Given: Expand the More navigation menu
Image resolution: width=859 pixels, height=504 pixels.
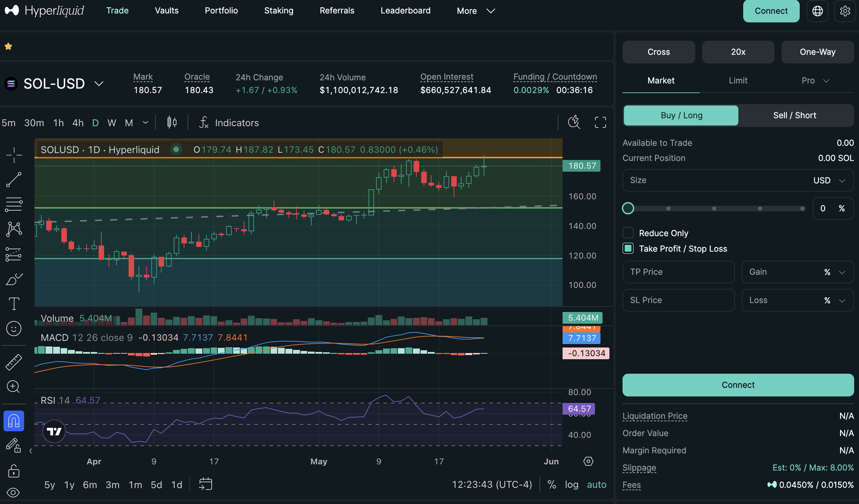Looking at the screenshot, I should 476,11.
